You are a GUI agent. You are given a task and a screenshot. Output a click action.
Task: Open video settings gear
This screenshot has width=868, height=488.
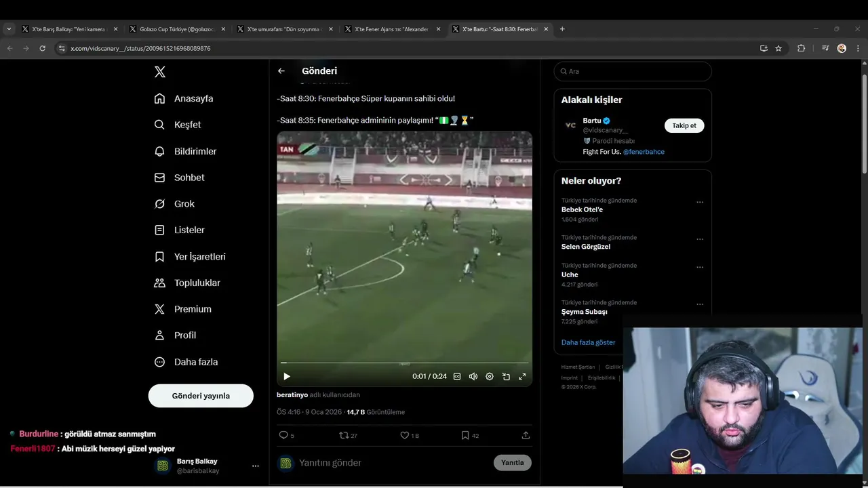490,376
